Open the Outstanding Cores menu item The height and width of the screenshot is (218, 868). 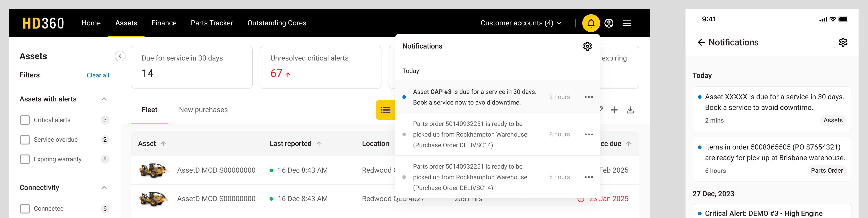(x=277, y=23)
